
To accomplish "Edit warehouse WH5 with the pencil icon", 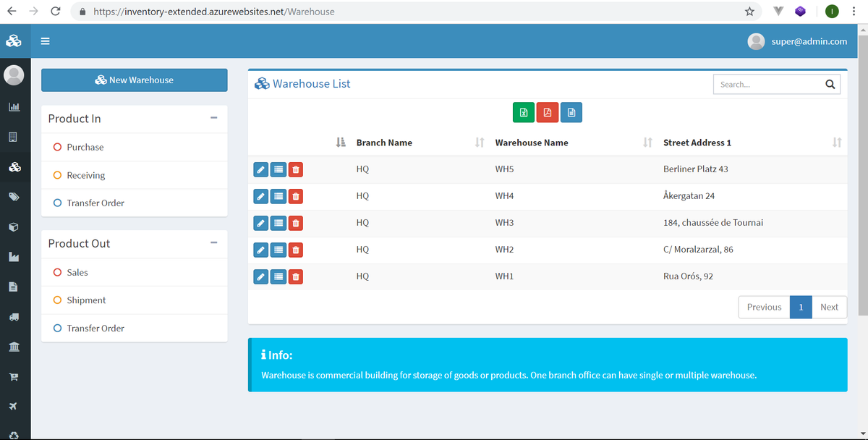I will click(260, 169).
